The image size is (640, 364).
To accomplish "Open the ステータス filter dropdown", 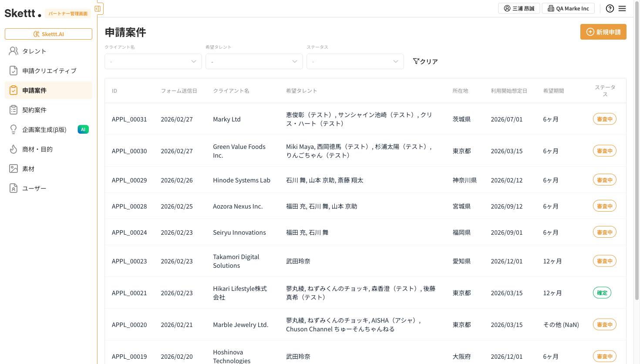I will tap(355, 61).
